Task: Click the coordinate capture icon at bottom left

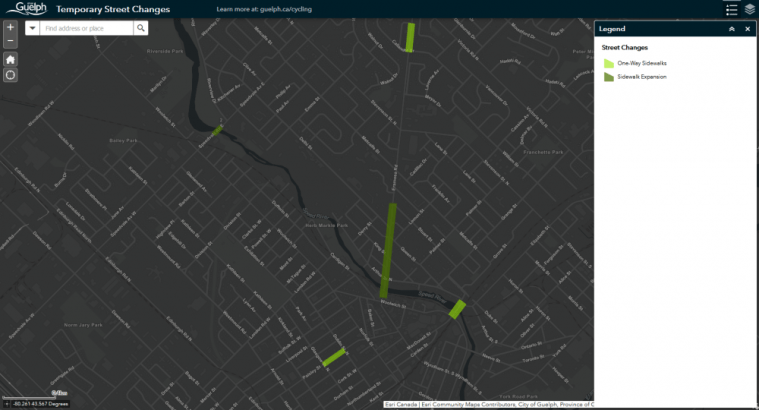Action: coord(7,404)
